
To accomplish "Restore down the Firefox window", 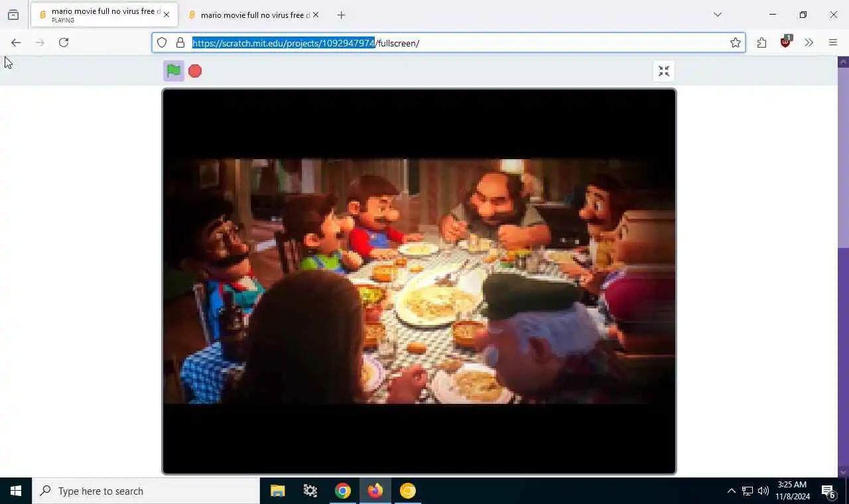I will pos(803,15).
